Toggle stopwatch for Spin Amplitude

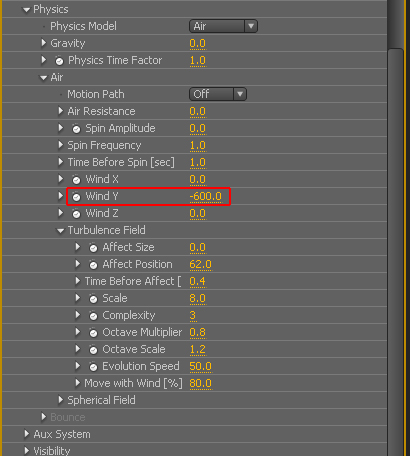(x=76, y=129)
